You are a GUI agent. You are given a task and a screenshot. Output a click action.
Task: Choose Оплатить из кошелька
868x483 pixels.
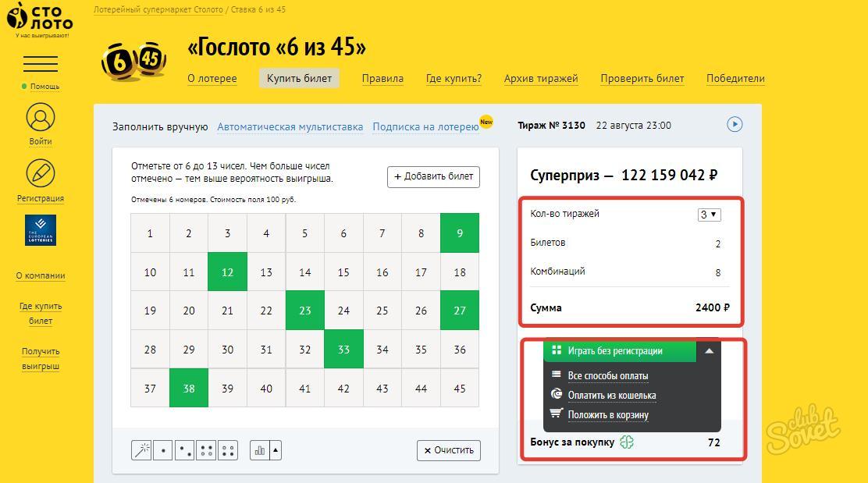(612, 396)
